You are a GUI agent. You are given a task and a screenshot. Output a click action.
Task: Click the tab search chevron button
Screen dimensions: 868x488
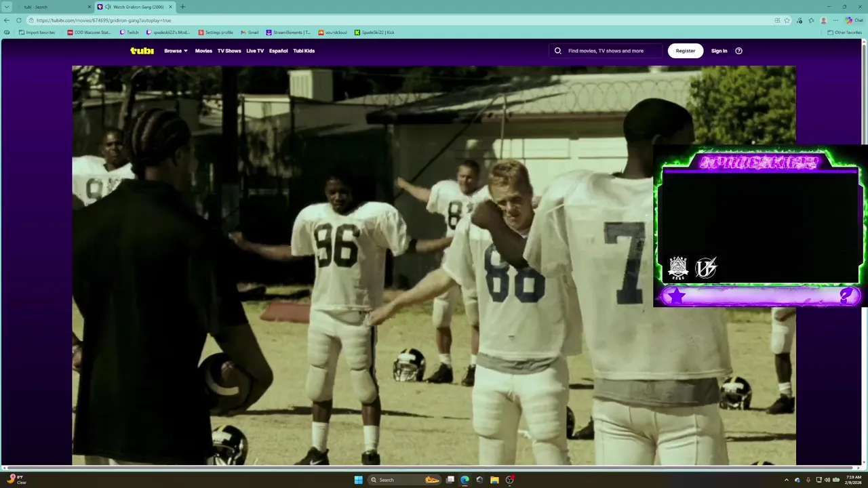click(7, 7)
